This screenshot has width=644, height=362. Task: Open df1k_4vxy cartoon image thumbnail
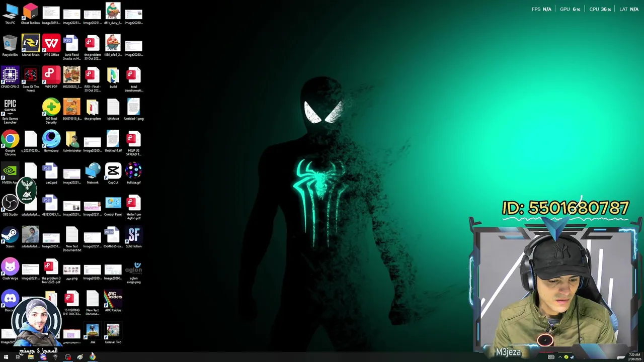(x=113, y=14)
